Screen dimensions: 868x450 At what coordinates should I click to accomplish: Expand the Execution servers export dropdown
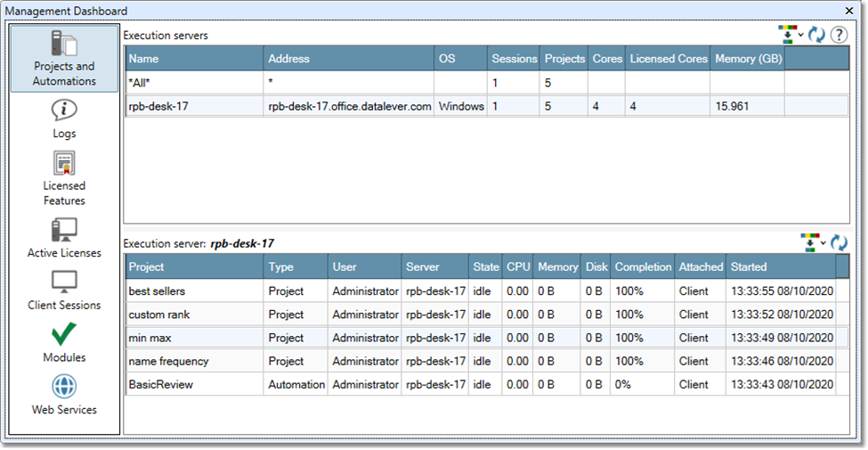tap(800, 35)
